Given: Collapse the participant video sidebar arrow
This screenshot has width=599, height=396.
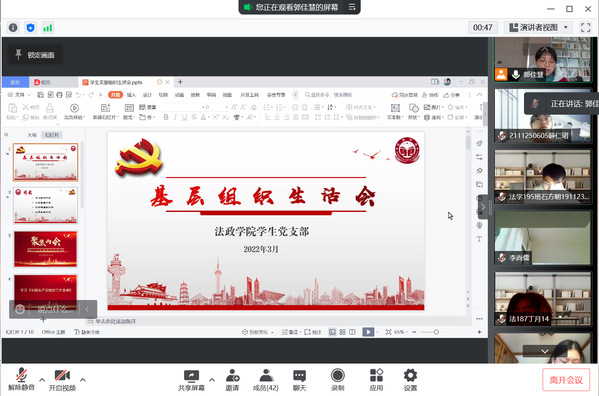Looking at the screenshot, I should [x=483, y=207].
